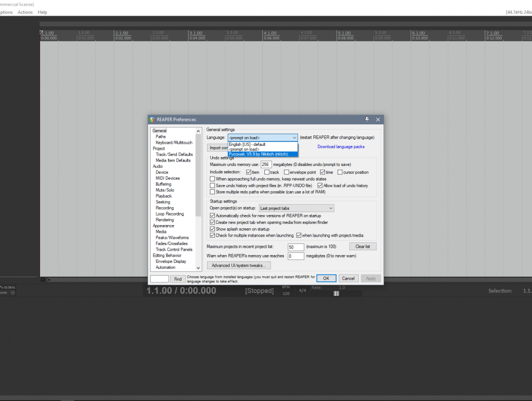Open the Buffering settings page

coord(163,184)
